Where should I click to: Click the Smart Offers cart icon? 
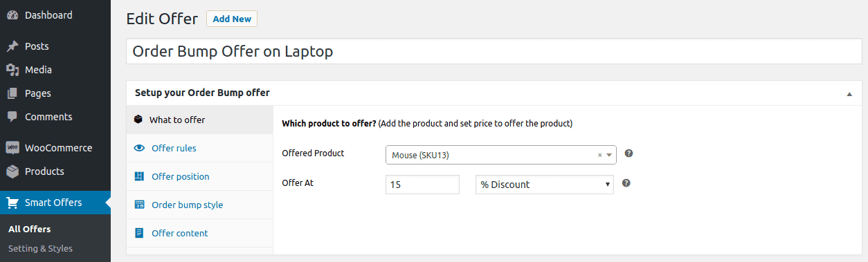pyautogui.click(x=12, y=203)
